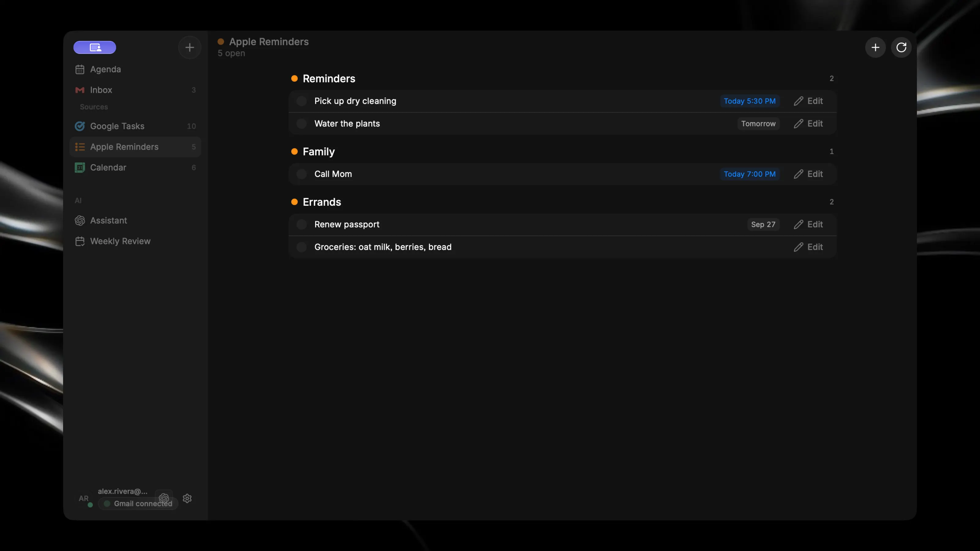Edit the Groceries reminder
The image size is (980, 551).
pyautogui.click(x=809, y=247)
